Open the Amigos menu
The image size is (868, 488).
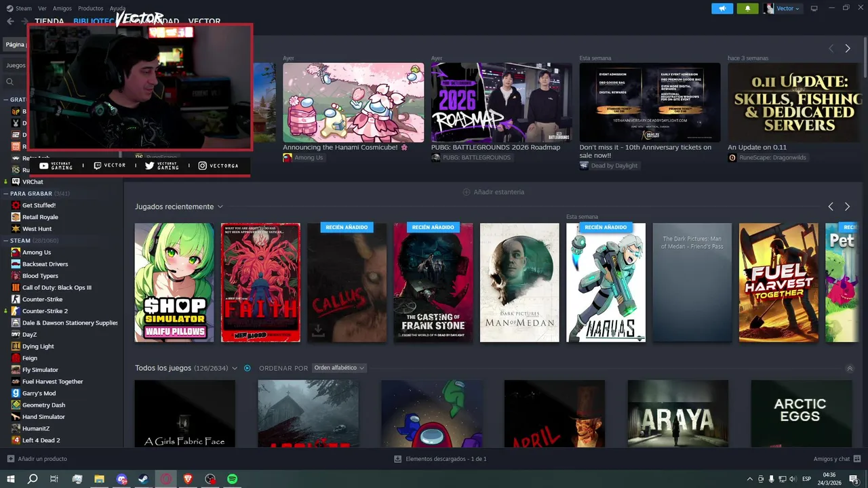pos(62,8)
